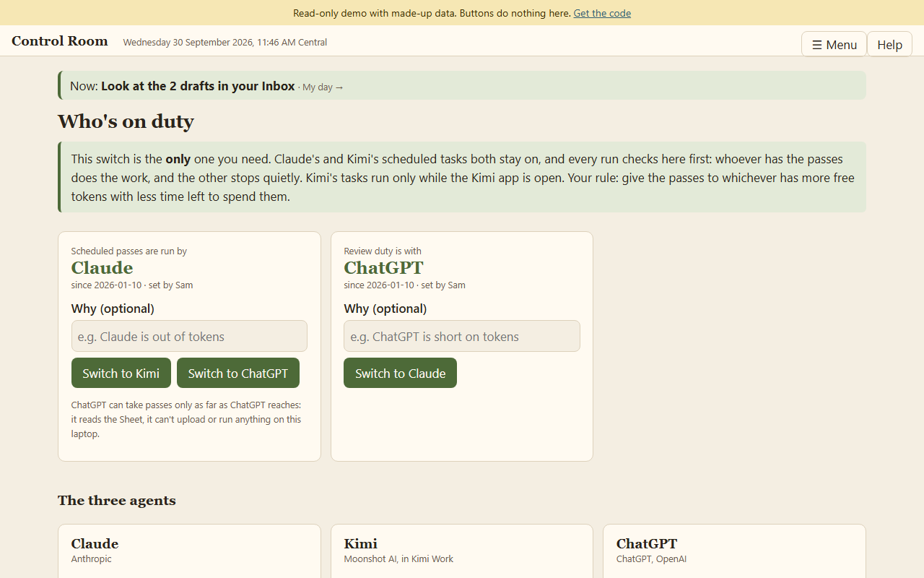Screen dimensions: 924x578
Task: Click the 'Who's on duty' heading
Action: tap(126, 121)
